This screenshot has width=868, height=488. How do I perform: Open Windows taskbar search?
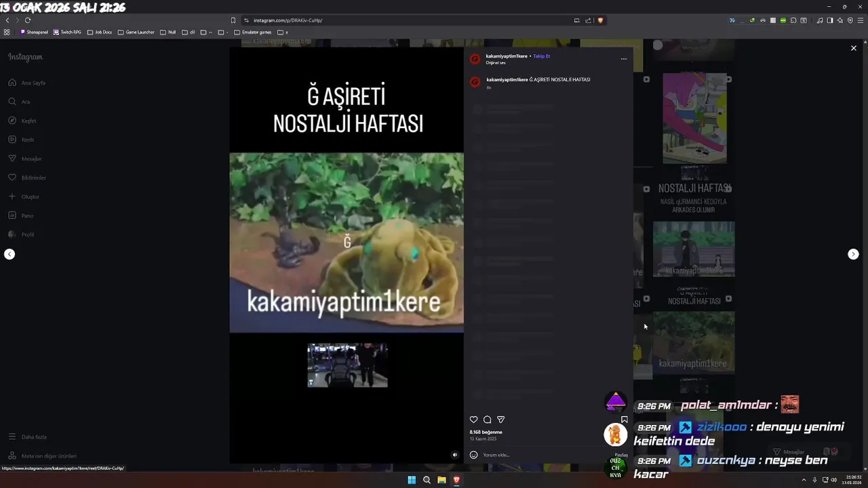[x=427, y=480]
